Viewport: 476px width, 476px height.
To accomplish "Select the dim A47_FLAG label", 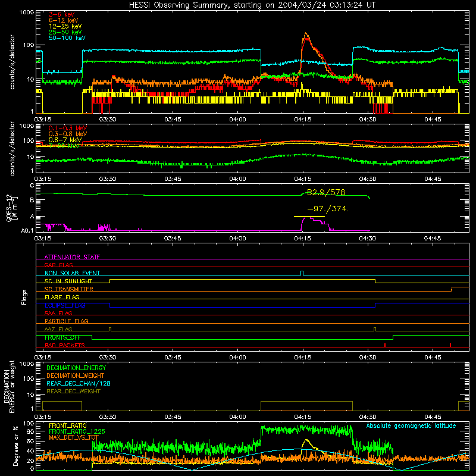I will (x=58, y=329).
